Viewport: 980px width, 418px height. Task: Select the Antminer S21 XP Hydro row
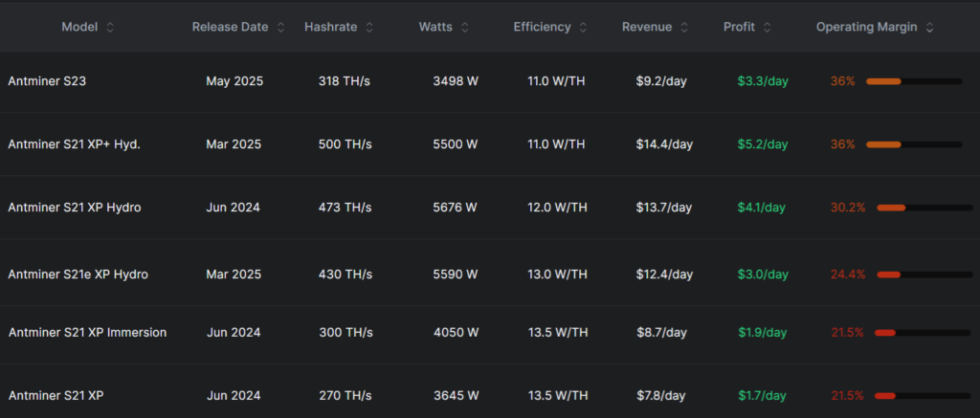(75, 208)
